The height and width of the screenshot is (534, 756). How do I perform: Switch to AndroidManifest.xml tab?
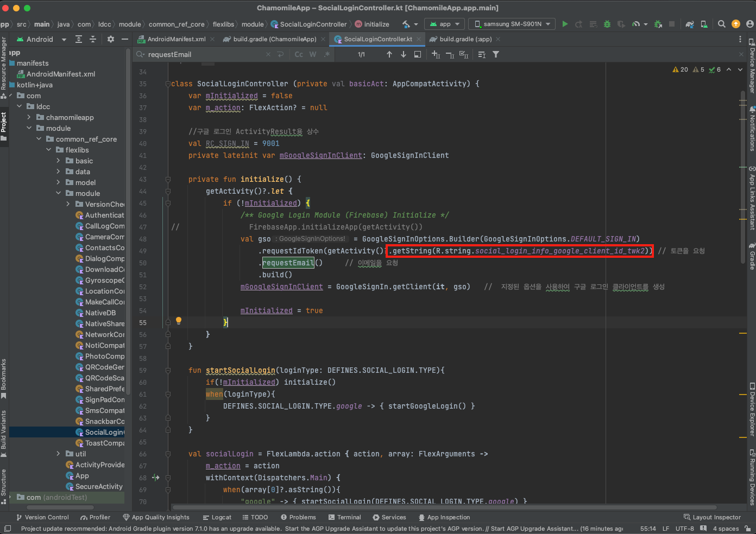[x=176, y=39]
